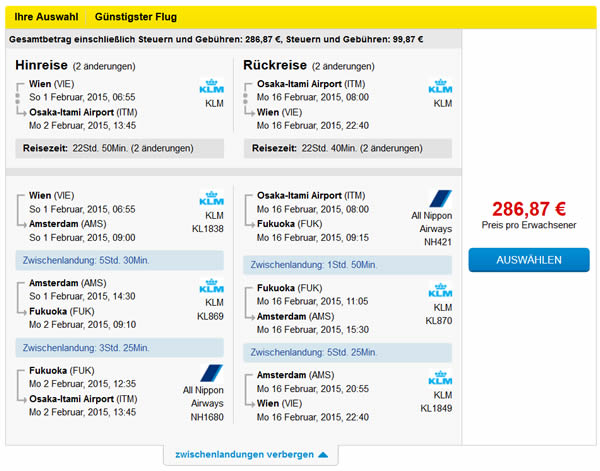The width and height of the screenshot is (600, 471).
Task: Click All Nippon Airways logo for NH1680
Action: [212, 373]
